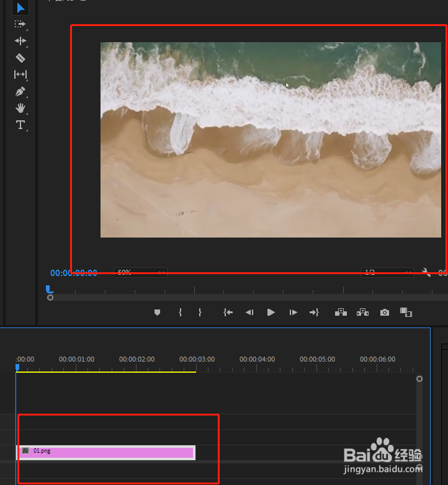Select the Type tool
The image size is (448, 485).
coord(20,125)
